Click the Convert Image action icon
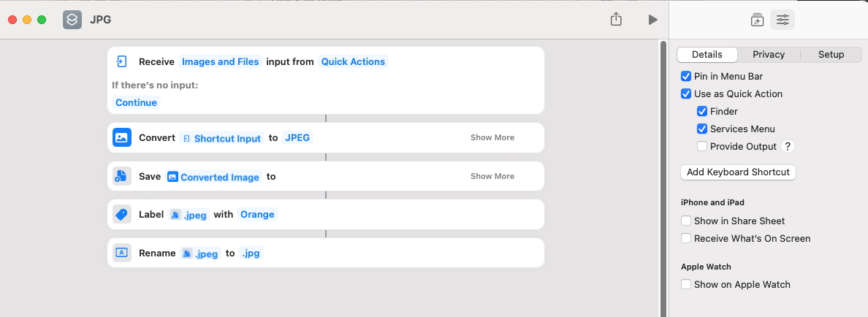Viewport: 868px width, 317px height. pos(122,137)
